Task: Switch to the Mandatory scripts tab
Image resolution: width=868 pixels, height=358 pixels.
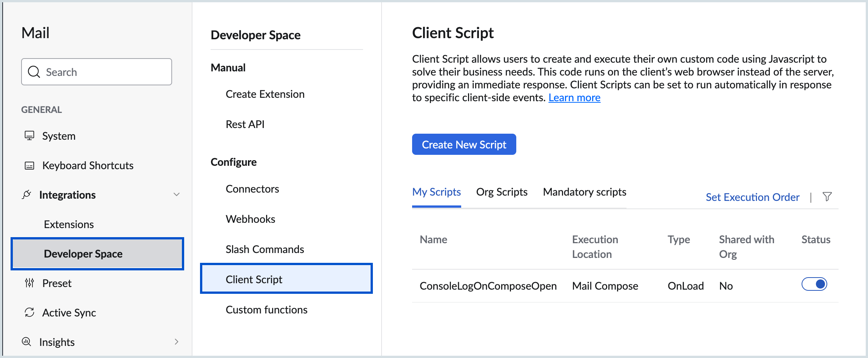Action: pos(584,192)
